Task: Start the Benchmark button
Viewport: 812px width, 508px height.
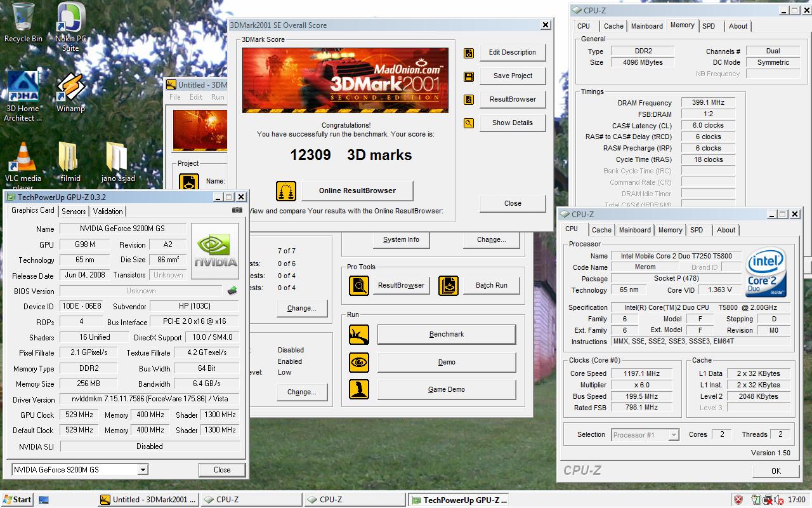Action: pos(447,335)
